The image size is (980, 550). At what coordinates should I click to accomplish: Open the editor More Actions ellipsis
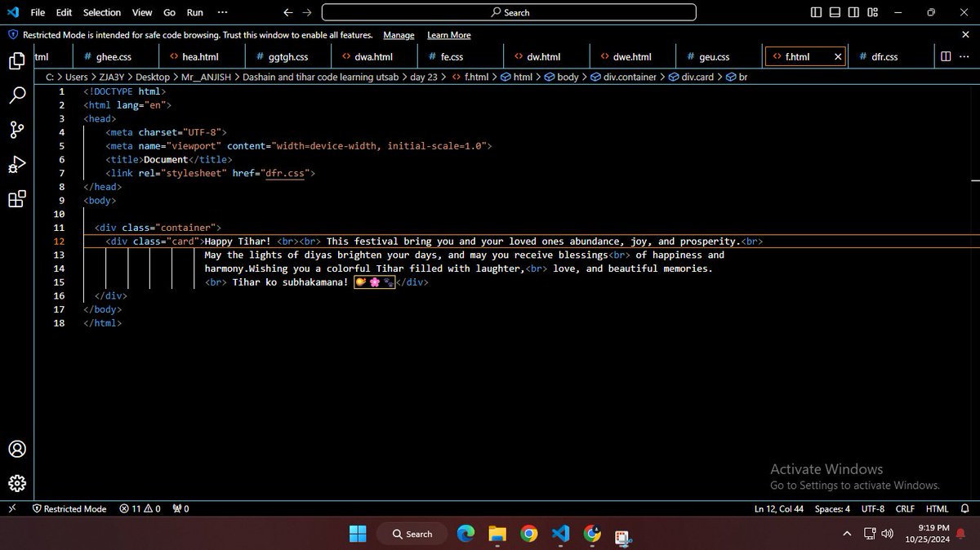[964, 56]
